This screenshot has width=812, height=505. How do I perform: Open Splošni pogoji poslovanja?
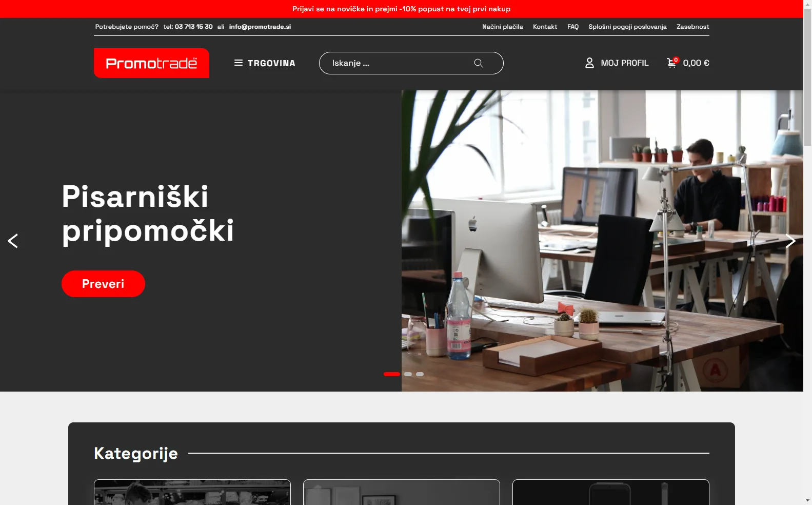coord(627,27)
